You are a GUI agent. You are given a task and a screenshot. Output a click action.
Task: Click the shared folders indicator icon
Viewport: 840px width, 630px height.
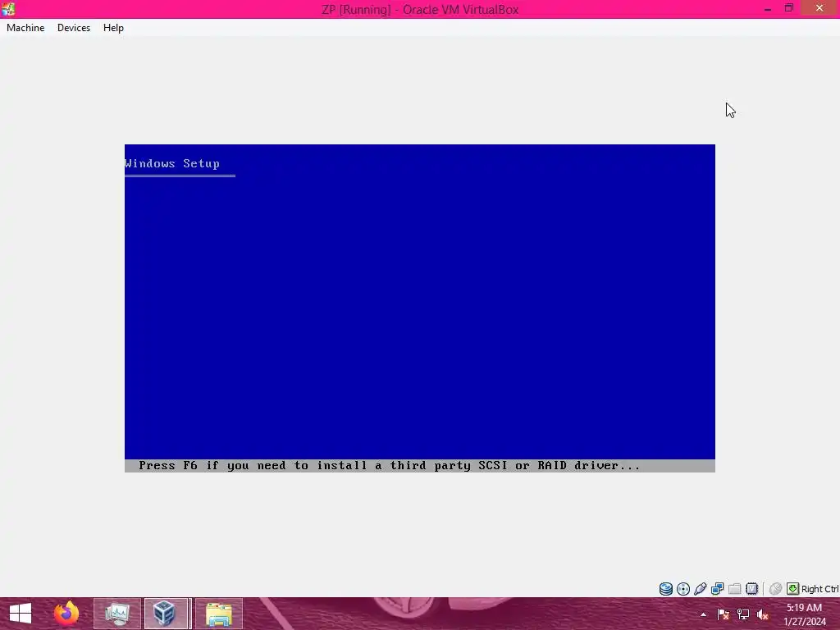point(734,589)
